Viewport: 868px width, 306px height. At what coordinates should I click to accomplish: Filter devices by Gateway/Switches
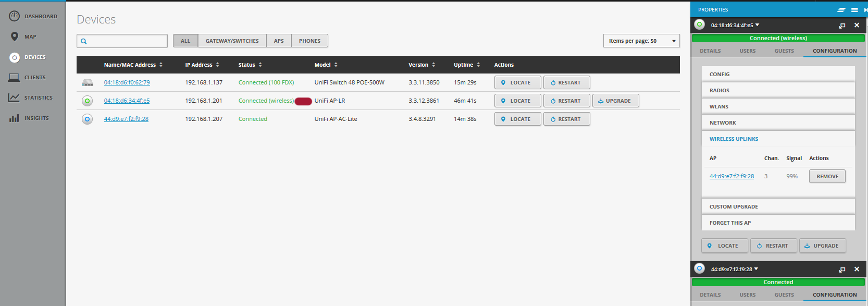click(x=232, y=41)
